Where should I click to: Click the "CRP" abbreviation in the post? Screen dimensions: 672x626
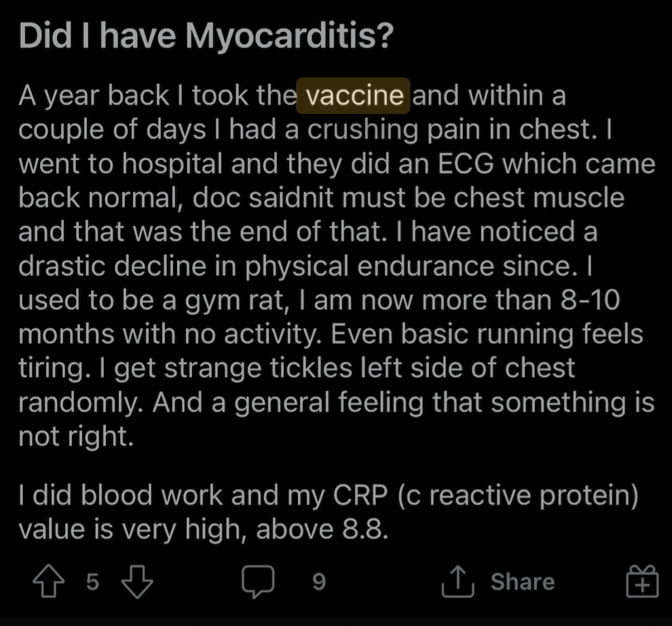[360, 495]
